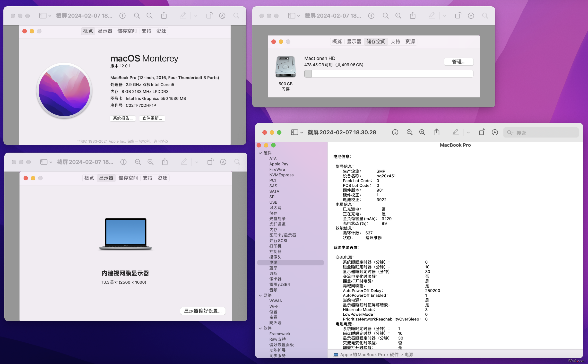Select 蓝牙 in the system report sidebar

[x=273, y=268]
